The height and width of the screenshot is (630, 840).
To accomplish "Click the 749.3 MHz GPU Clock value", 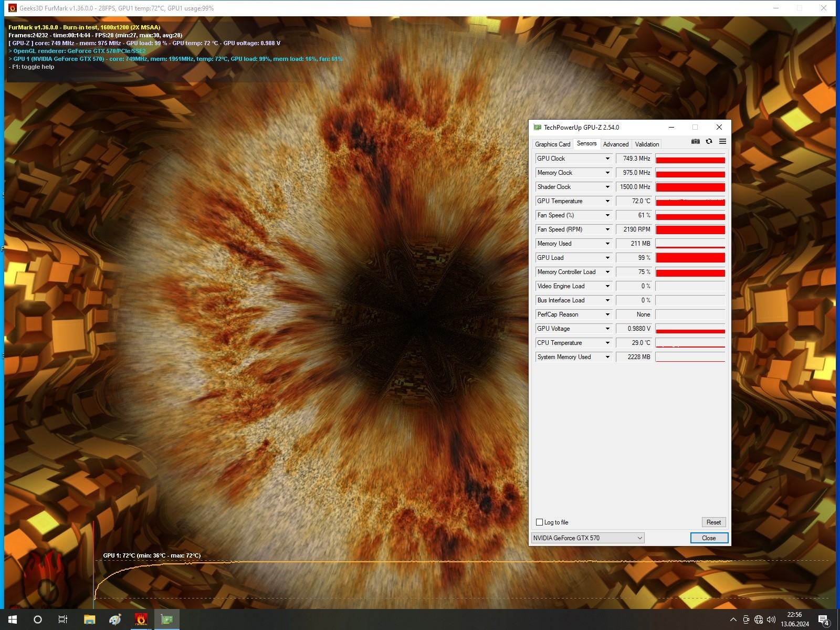I will pos(634,159).
